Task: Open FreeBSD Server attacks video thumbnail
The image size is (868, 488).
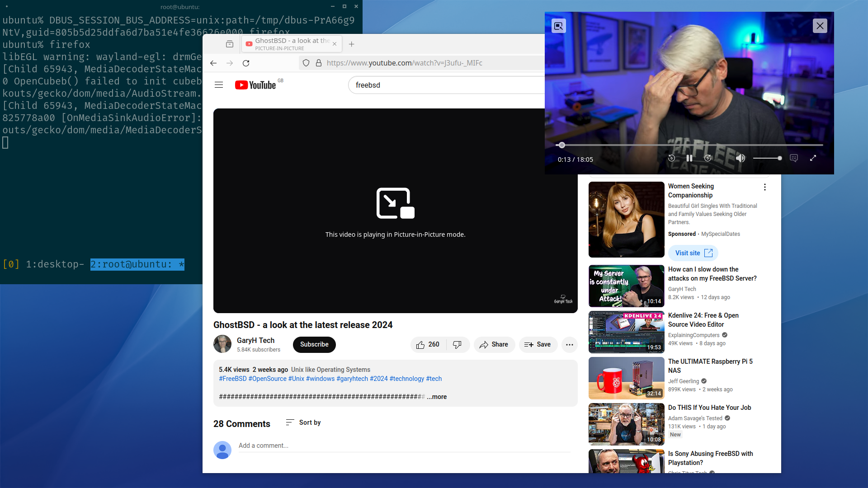Action: (627, 286)
